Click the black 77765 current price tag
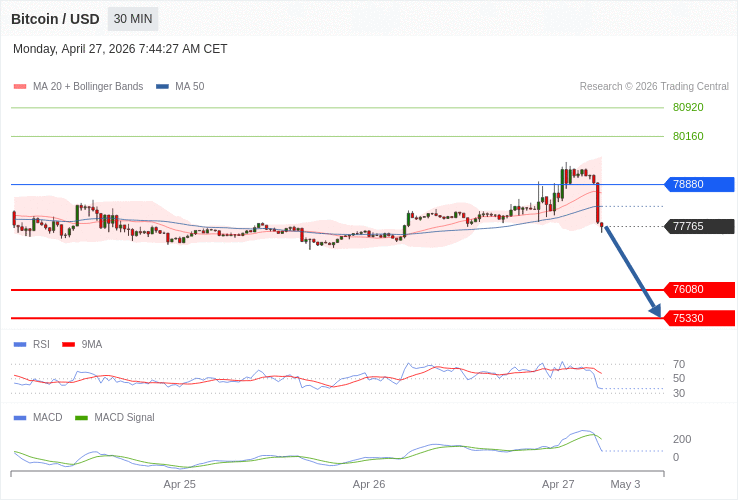 [x=699, y=226]
